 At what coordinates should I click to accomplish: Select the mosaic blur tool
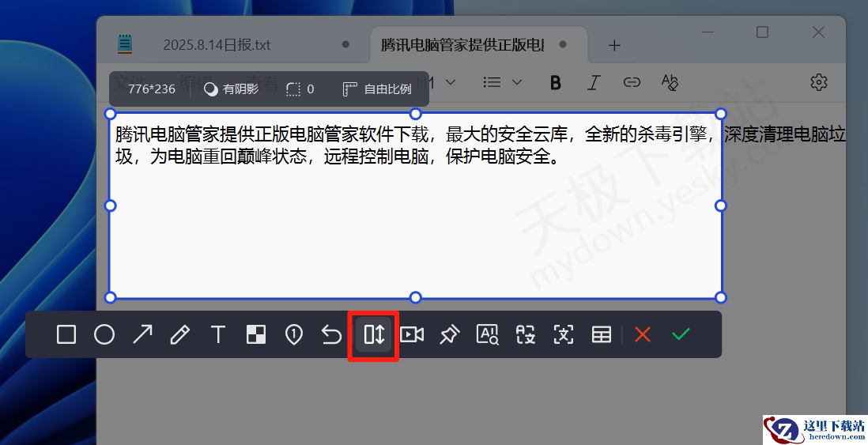256,334
